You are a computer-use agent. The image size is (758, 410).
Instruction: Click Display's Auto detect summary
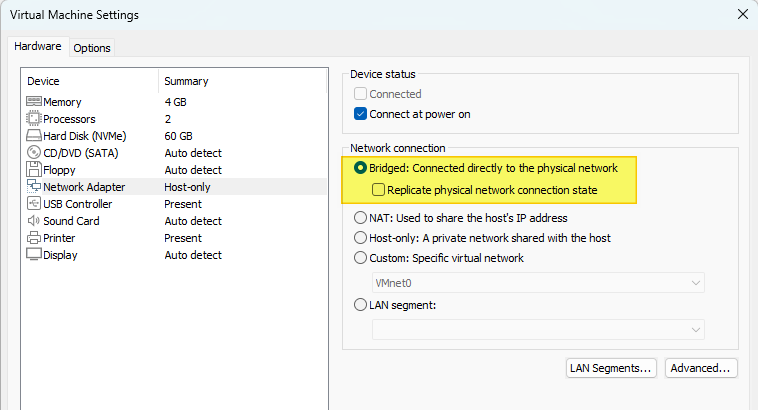click(193, 255)
